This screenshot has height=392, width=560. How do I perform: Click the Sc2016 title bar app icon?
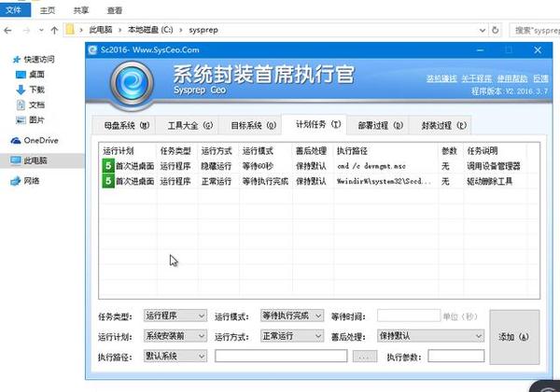tap(92, 50)
